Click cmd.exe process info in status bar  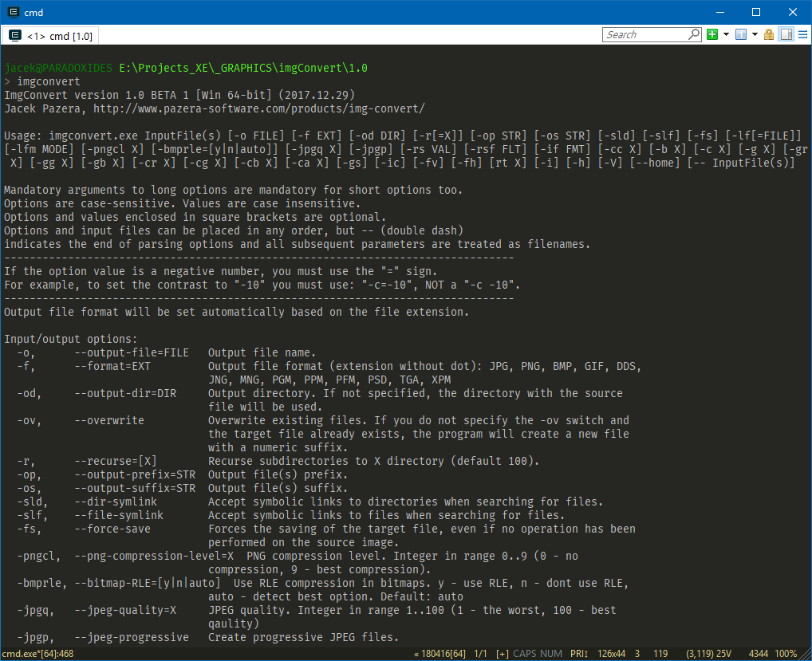[x=38, y=654]
